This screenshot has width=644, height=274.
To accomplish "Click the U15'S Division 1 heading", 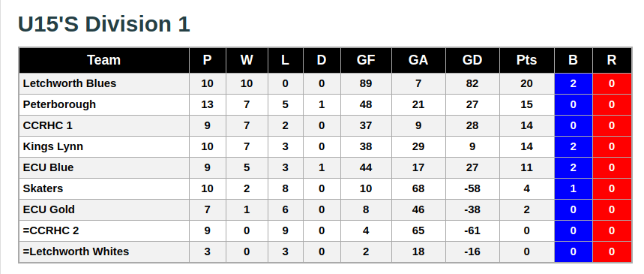I will point(104,24).
